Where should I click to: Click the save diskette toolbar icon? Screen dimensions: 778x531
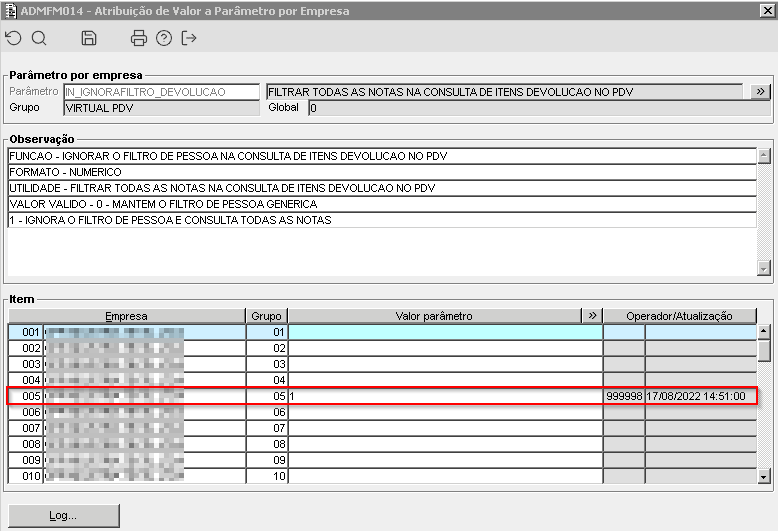point(89,38)
